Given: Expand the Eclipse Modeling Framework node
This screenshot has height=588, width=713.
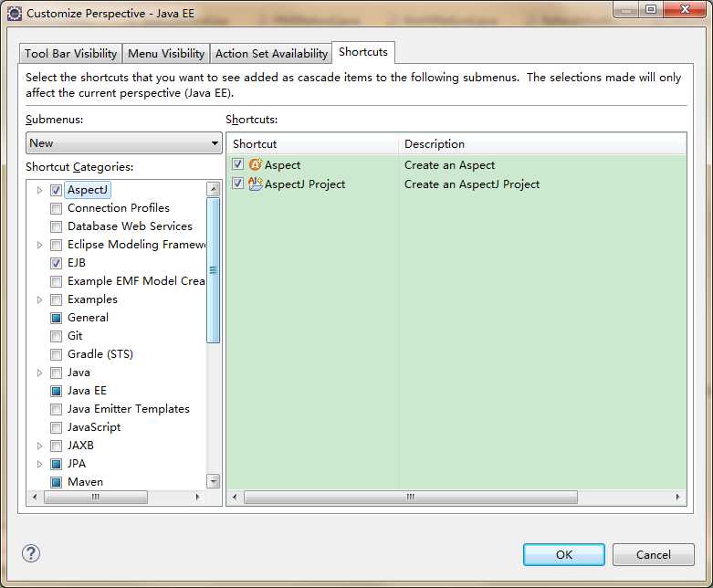Looking at the screenshot, I should click(x=39, y=245).
